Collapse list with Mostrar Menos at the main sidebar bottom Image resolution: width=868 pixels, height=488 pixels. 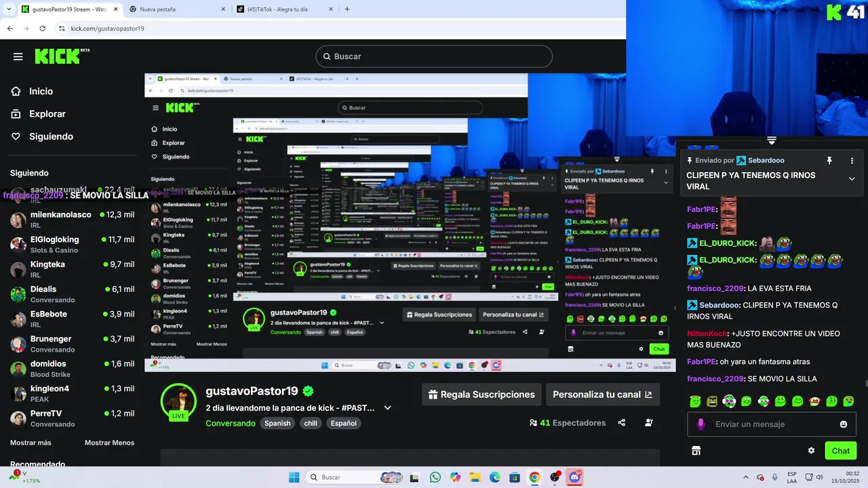(109, 443)
